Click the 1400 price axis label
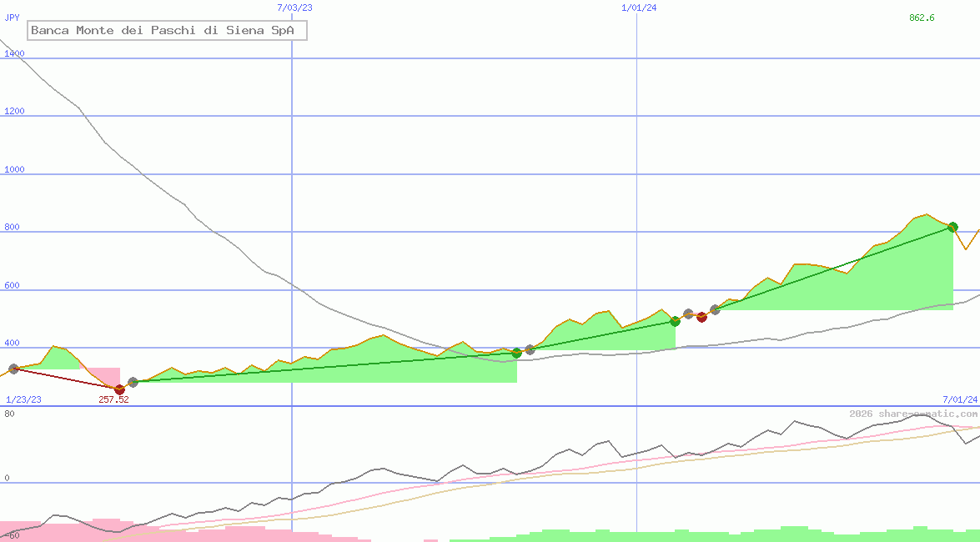Image resolution: width=980 pixels, height=542 pixels. pyautogui.click(x=14, y=53)
